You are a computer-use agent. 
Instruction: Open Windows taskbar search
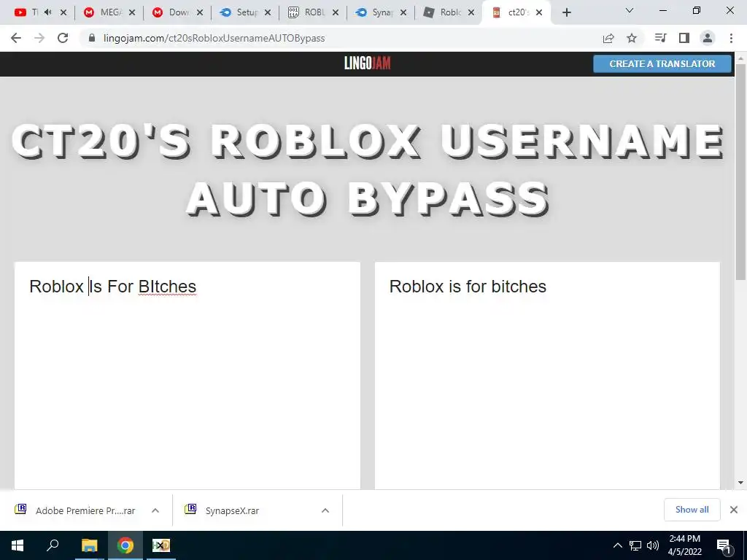(x=53, y=545)
